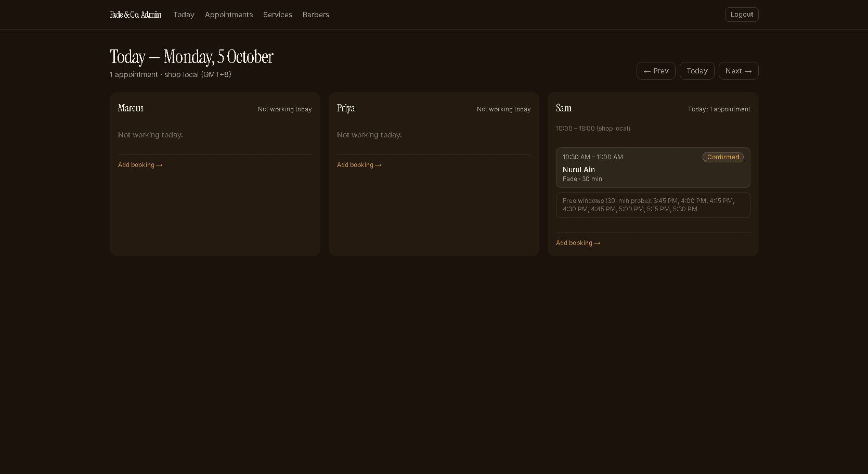
Task: Click Sam's 'Today: 1 appointment' label
Action: [x=719, y=109]
